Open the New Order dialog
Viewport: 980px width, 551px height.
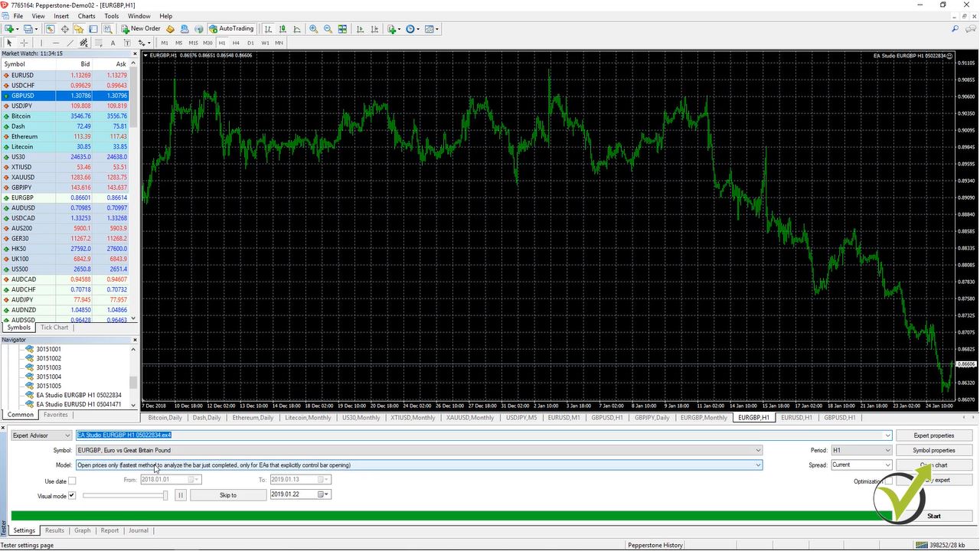pos(142,28)
